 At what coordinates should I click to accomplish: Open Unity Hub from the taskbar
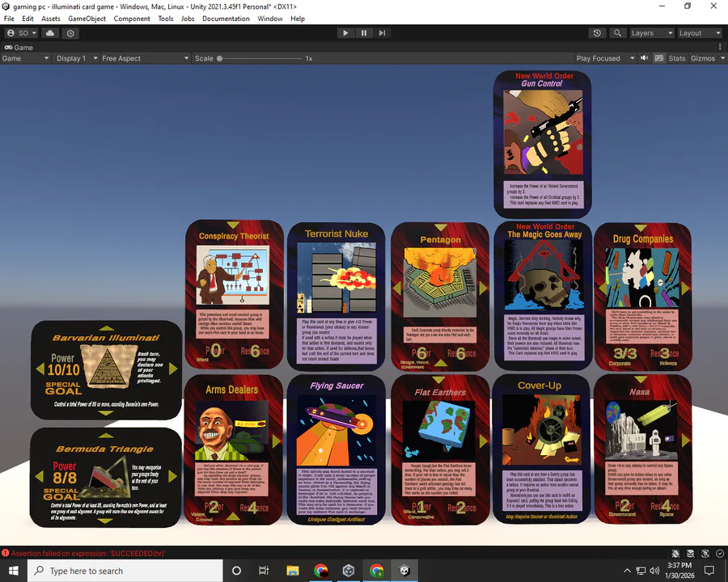pyautogui.click(x=349, y=571)
